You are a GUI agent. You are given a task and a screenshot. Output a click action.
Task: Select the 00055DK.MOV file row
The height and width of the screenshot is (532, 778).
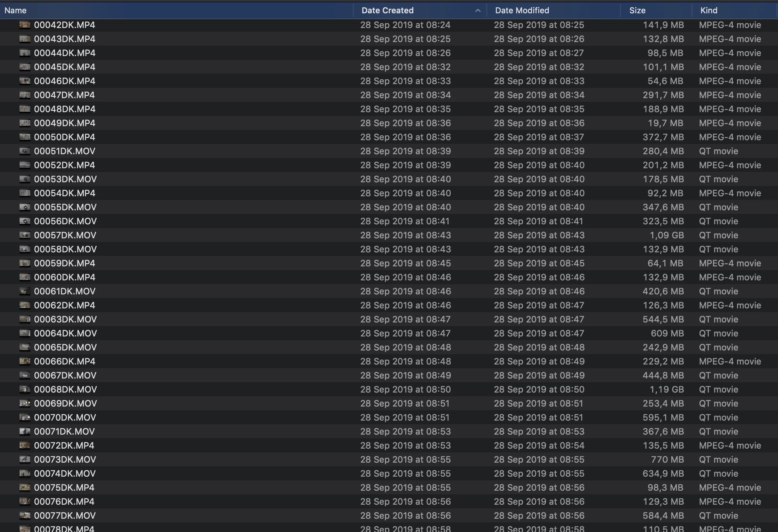coord(65,207)
